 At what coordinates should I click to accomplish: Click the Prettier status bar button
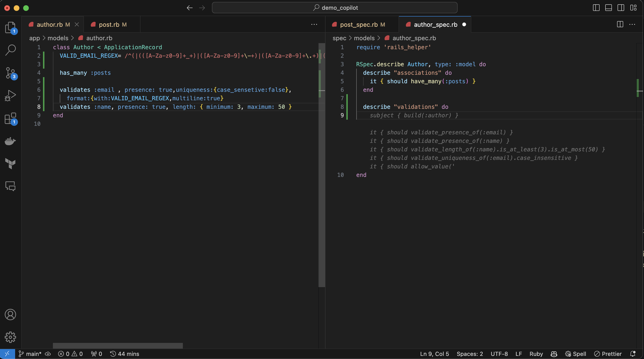tap(608, 354)
